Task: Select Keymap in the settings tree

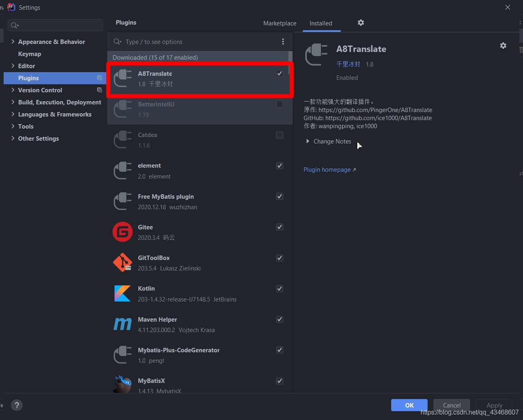Action: [29, 54]
